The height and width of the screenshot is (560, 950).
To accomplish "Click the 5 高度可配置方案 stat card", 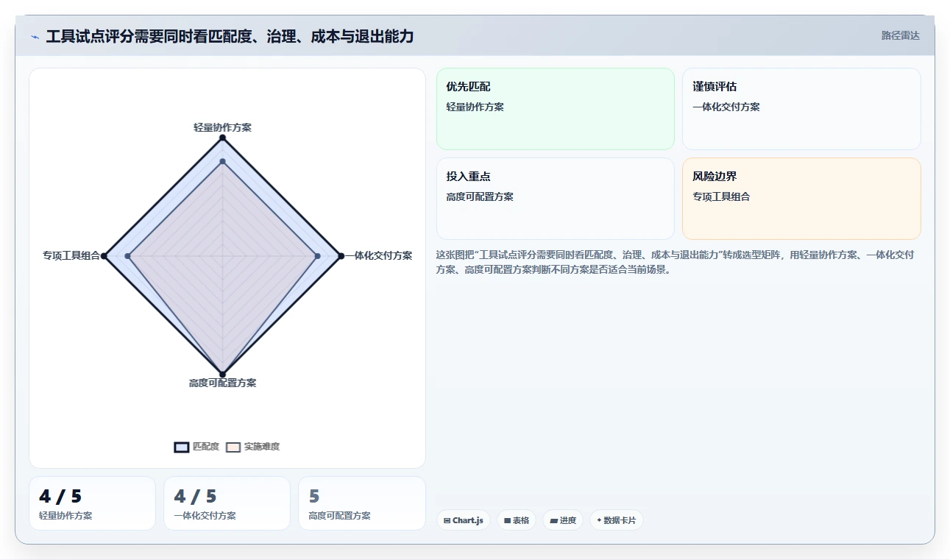I will (362, 503).
